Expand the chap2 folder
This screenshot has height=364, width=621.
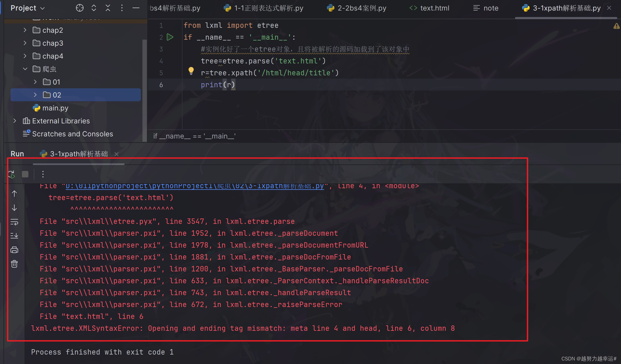tap(25, 30)
